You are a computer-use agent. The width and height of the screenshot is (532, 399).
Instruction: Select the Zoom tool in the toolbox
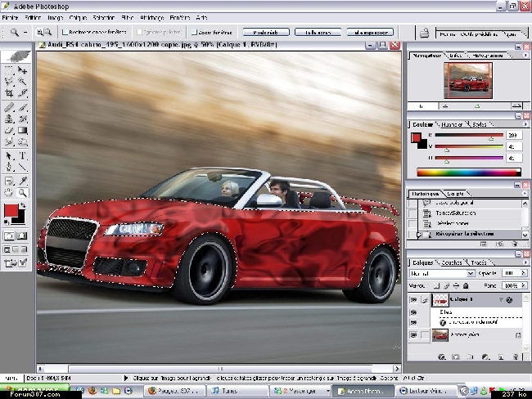coord(22,193)
